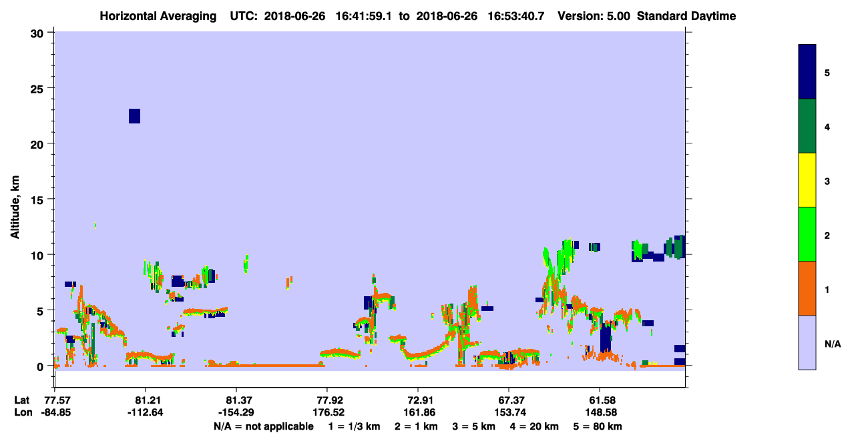Click the yellow level 3 colorbar segment
868x445 pixels.
pos(807,180)
